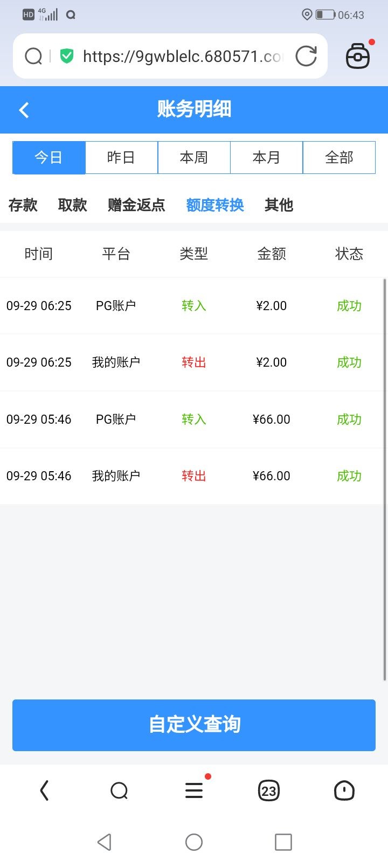Tap the browser home icon at bottom right

344,790
